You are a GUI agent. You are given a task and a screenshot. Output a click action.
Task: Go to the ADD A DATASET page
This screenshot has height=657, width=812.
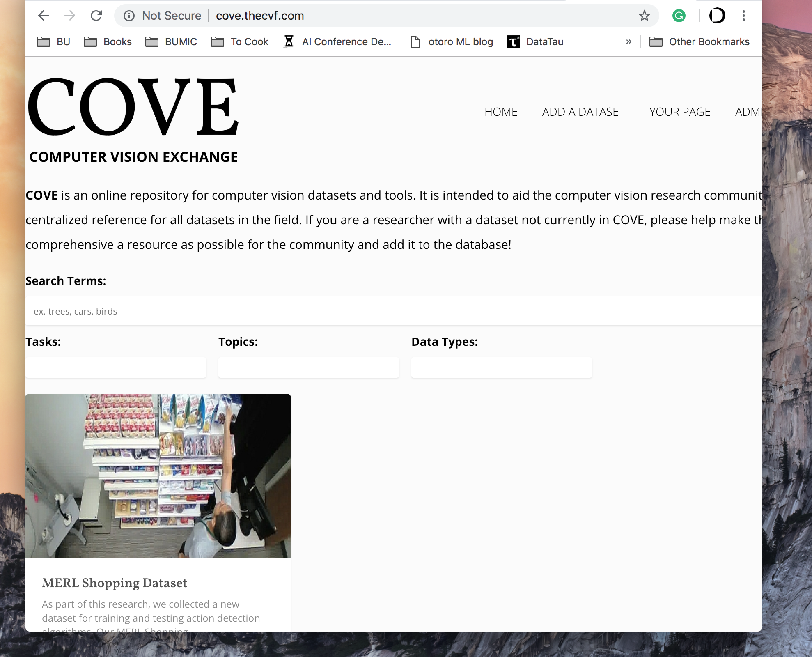[x=583, y=112]
